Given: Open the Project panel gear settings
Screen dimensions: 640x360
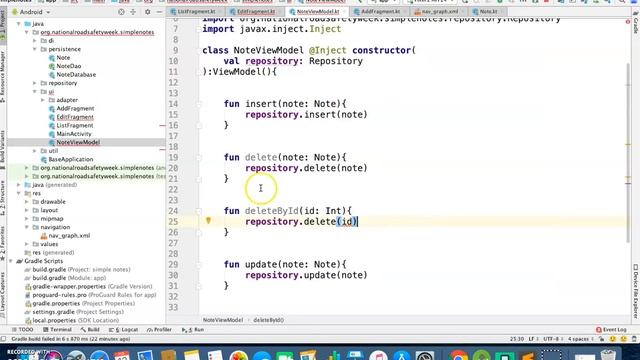Looking at the screenshot, I should pyautogui.click(x=147, y=12).
